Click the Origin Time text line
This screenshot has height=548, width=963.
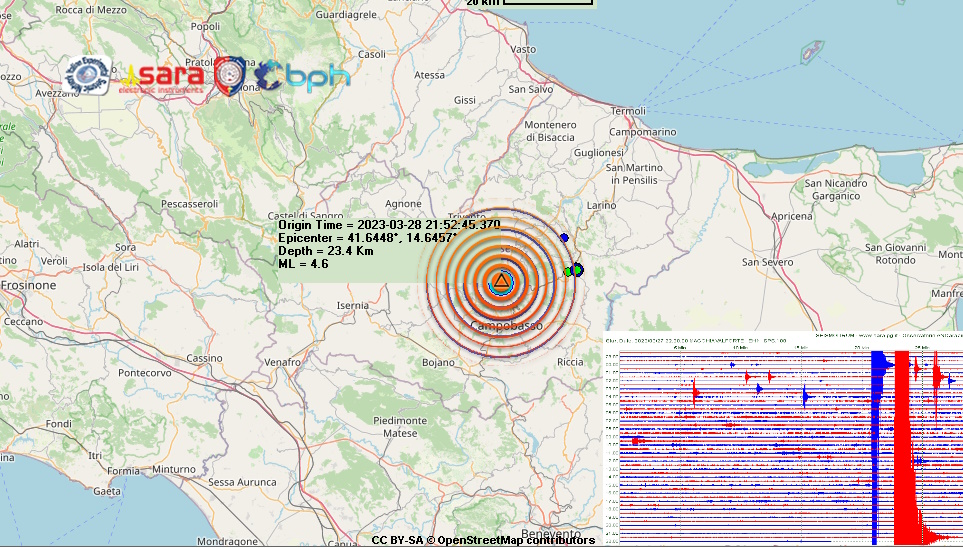389,225
